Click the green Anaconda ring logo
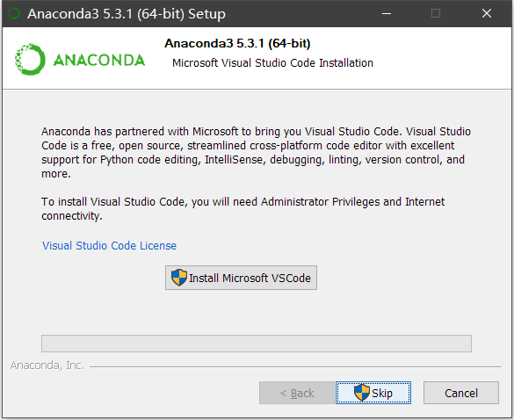 [x=30, y=60]
